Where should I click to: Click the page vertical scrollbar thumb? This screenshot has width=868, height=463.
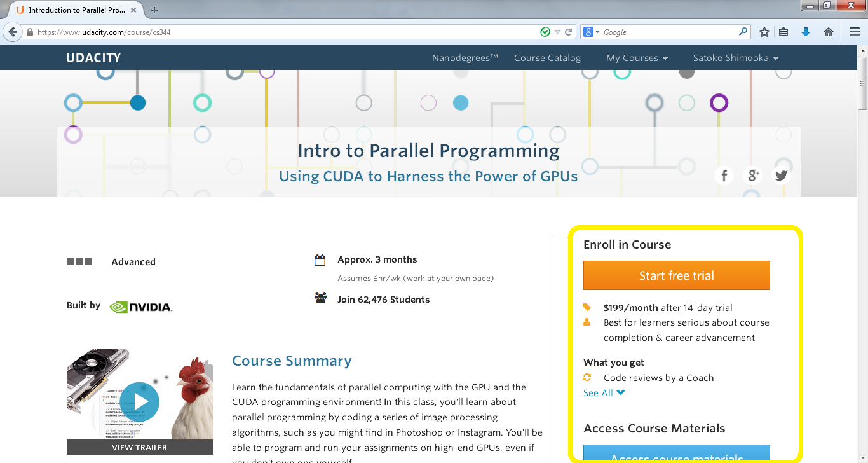pyautogui.click(x=862, y=83)
